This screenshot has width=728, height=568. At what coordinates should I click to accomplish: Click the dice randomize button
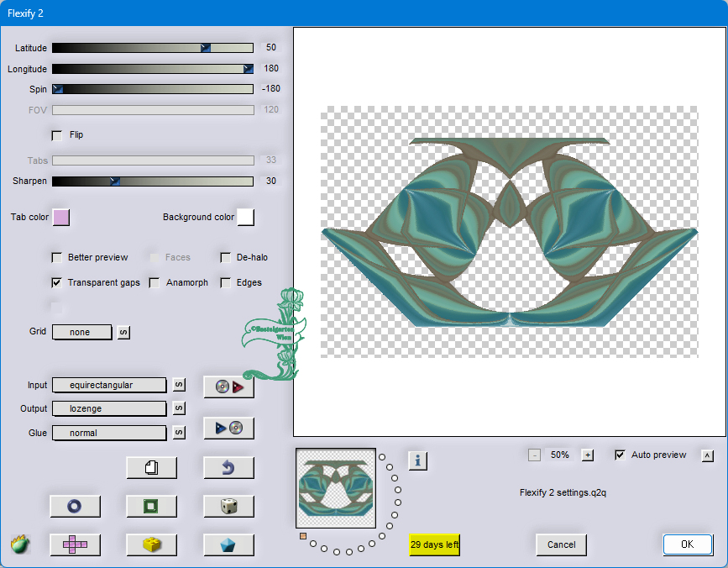click(228, 506)
